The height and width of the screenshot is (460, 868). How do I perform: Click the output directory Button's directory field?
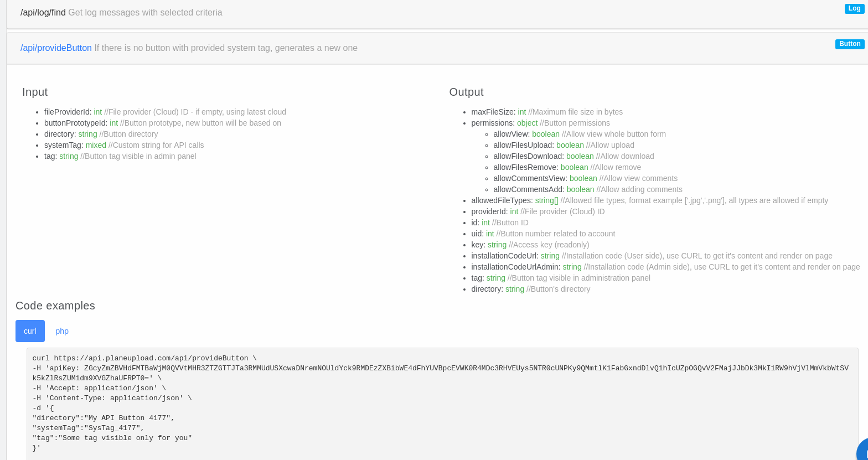point(530,289)
